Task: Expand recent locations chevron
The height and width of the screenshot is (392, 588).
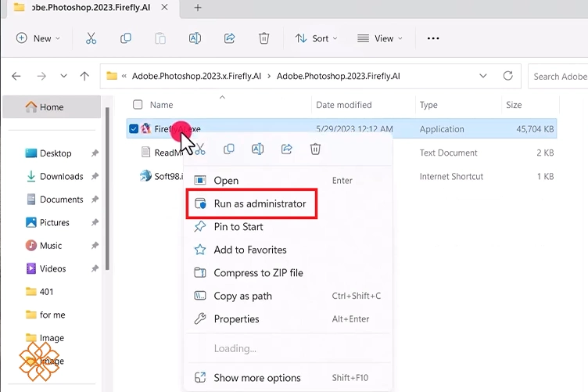Action: tap(64, 76)
